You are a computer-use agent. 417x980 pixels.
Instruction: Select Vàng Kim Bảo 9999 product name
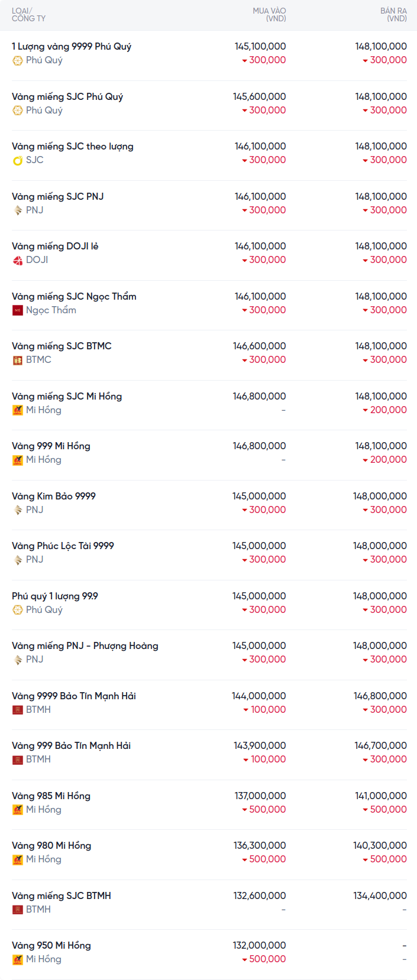[54, 497]
